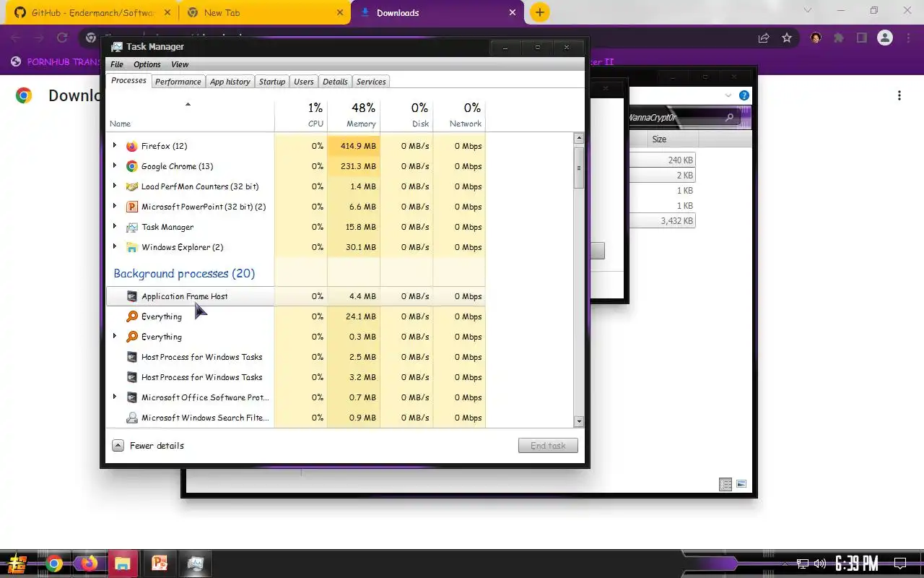Open PowerPoint from the taskbar
This screenshot has width=924, height=578.
tap(159, 564)
